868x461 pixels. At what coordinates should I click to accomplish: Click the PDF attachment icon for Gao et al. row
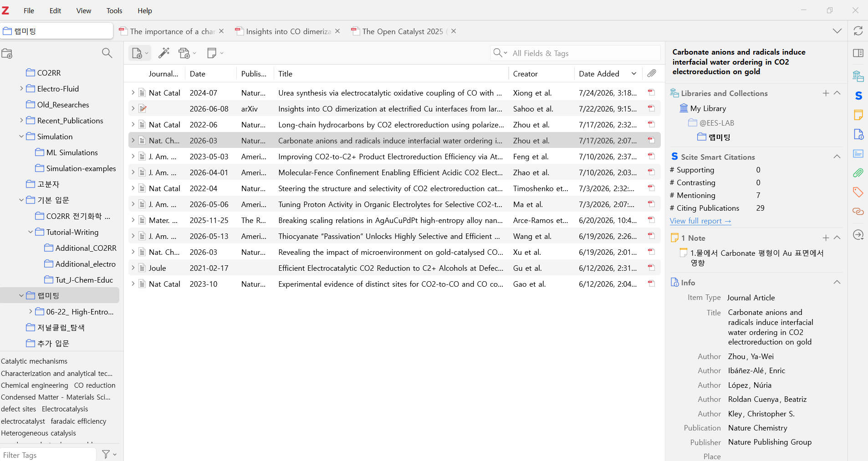651,284
